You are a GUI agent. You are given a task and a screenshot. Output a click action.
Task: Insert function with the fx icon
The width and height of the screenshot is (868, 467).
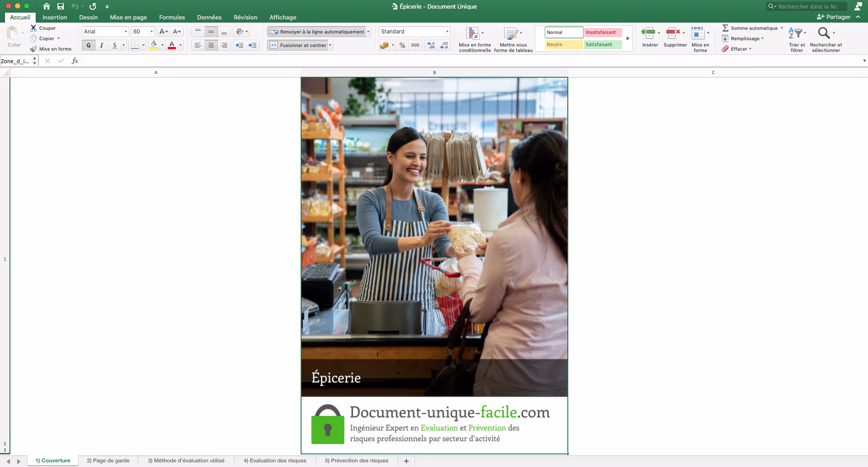(x=75, y=61)
